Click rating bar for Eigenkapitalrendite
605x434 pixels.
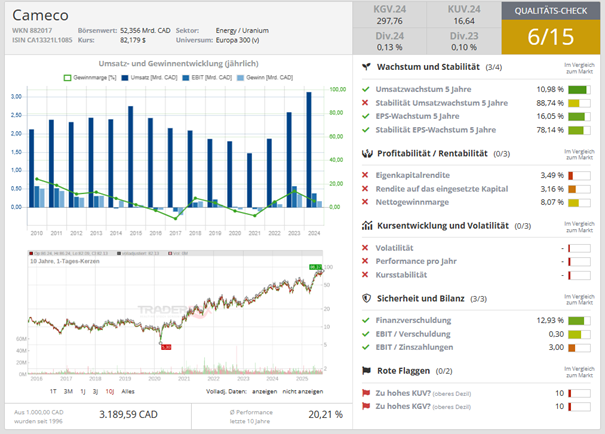coord(579,176)
